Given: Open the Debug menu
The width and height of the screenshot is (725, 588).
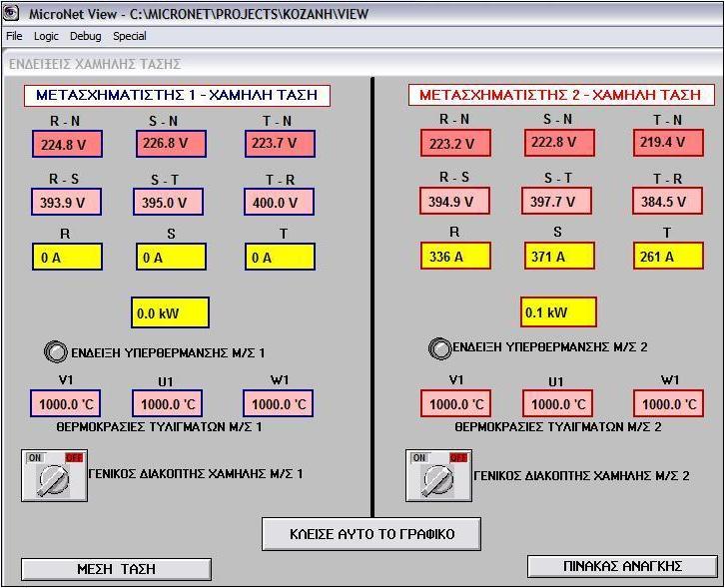Looking at the screenshot, I should (86, 37).
